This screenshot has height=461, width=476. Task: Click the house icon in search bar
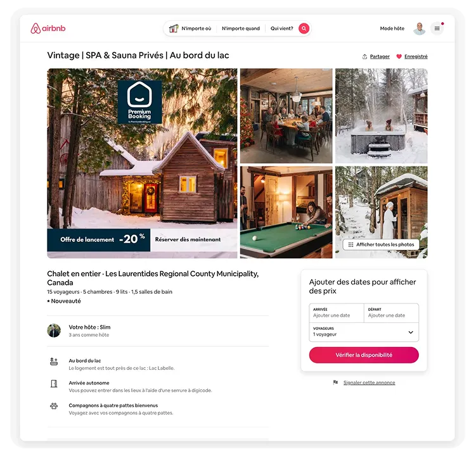173,28
